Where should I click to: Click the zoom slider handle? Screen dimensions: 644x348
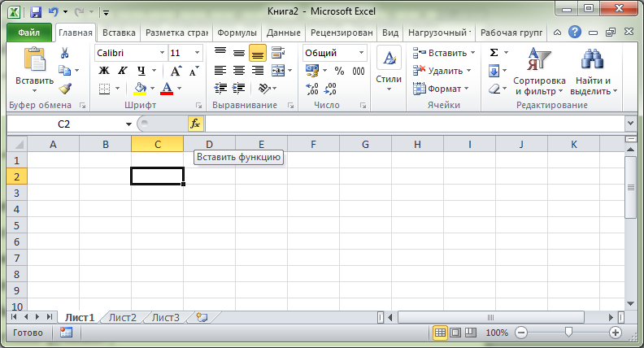click(x=568, y=332)
